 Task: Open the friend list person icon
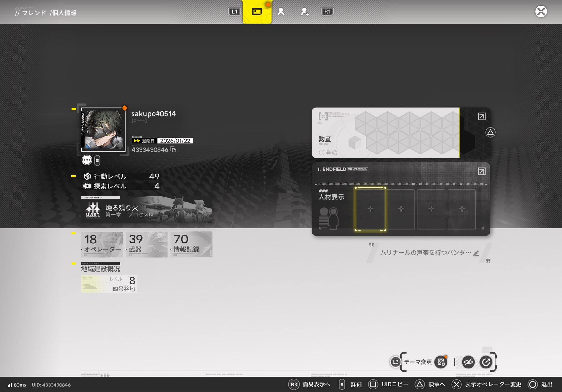point(281,12)
